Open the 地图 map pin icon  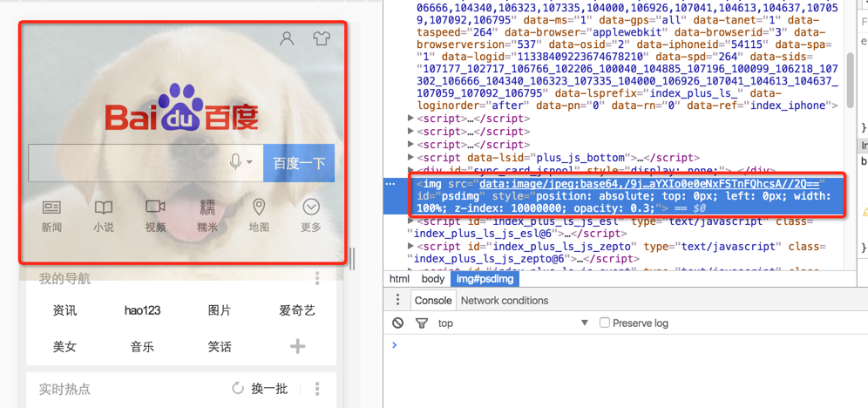(259, 207)
